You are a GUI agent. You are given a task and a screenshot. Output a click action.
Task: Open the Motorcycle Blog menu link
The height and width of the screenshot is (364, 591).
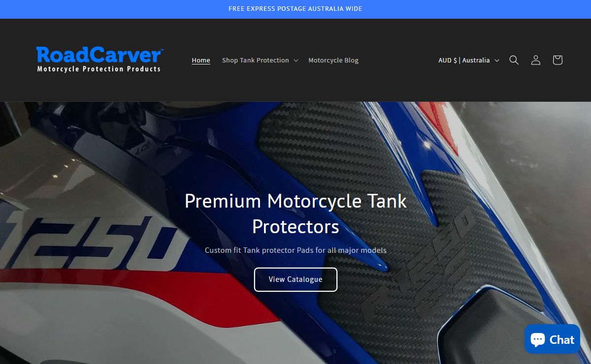tap(333, 60)
